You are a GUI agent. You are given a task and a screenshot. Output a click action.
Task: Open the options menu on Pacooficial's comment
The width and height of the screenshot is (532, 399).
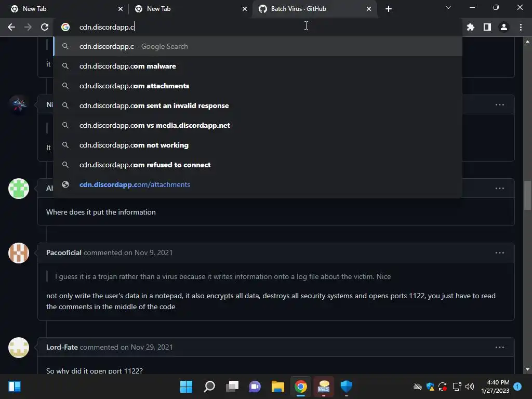click(x=499, y=253)
